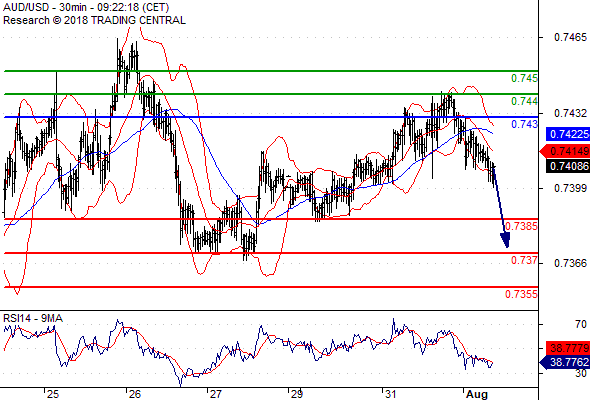Click the Aug date marker on time axis
Image resolution: width=590 pixels, height=400 pixels.
click(x=477, y=394)
